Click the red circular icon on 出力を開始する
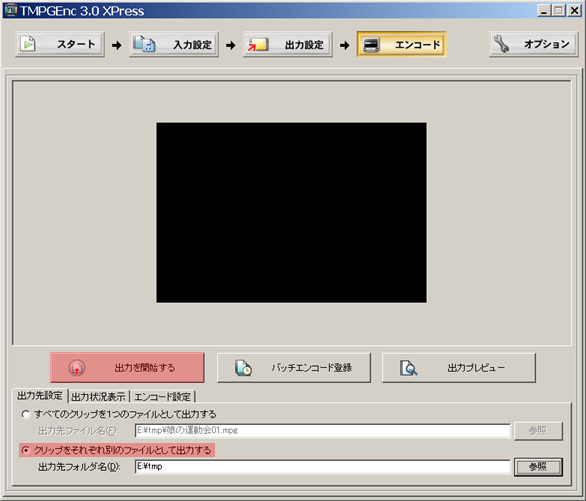The image size is (586, 501). point(77,368)
